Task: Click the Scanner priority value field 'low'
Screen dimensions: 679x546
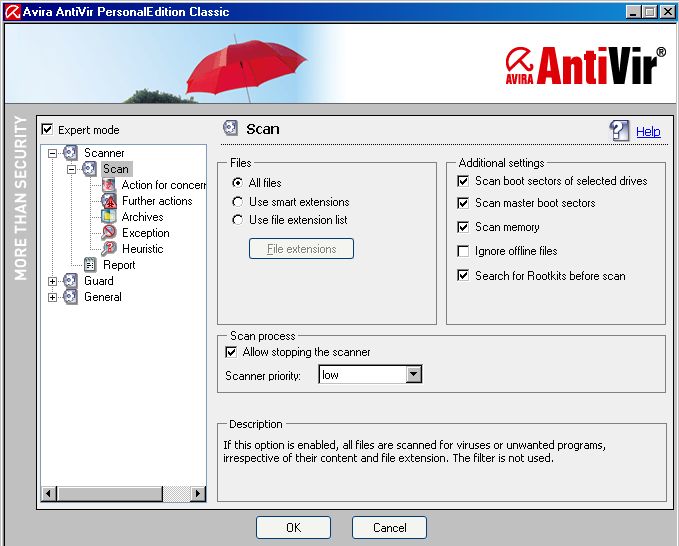Action: click(362, 375)
